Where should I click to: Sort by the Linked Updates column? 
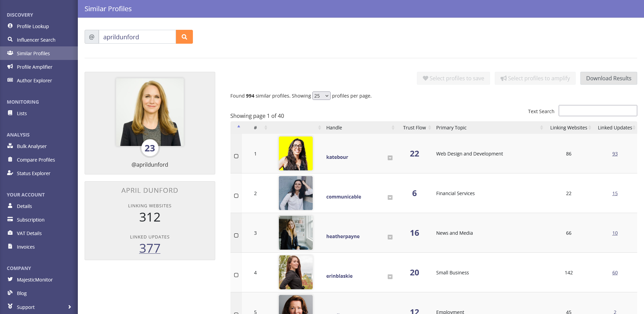(x=615, y=127)
